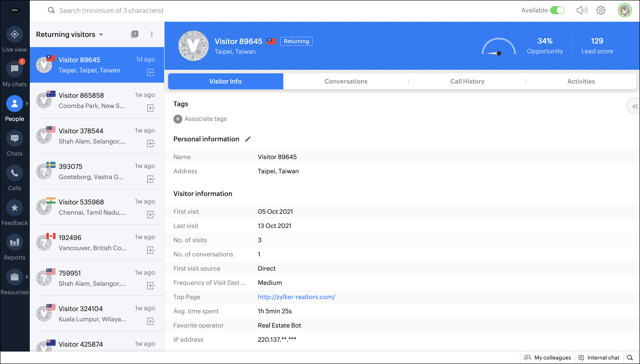Open the three-dot more options menu
The image size is (640, 364).
point(152,34)
